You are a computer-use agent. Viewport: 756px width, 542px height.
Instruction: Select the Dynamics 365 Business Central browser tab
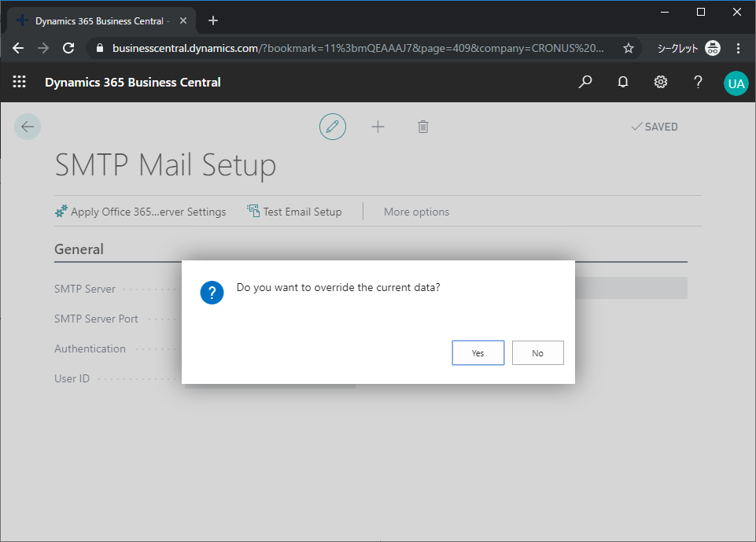(x=101, y=20)
